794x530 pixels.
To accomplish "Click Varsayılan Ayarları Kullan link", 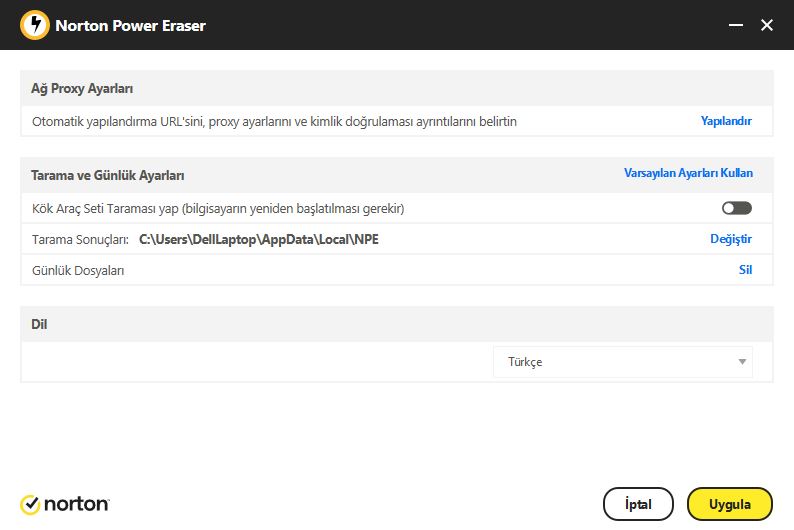I will 688,173.
